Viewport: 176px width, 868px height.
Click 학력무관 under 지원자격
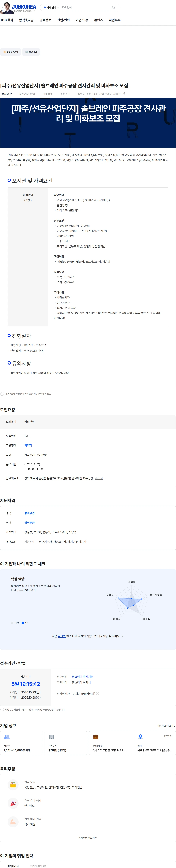29,523
